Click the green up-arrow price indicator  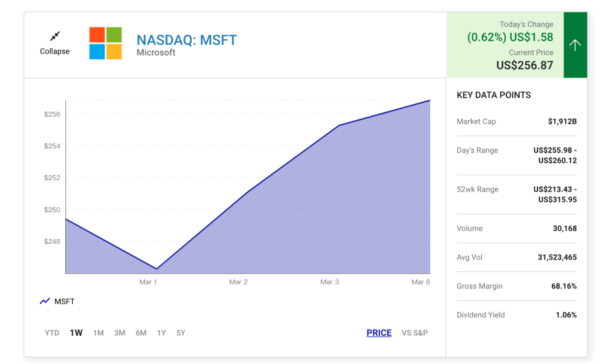(575, 45)
